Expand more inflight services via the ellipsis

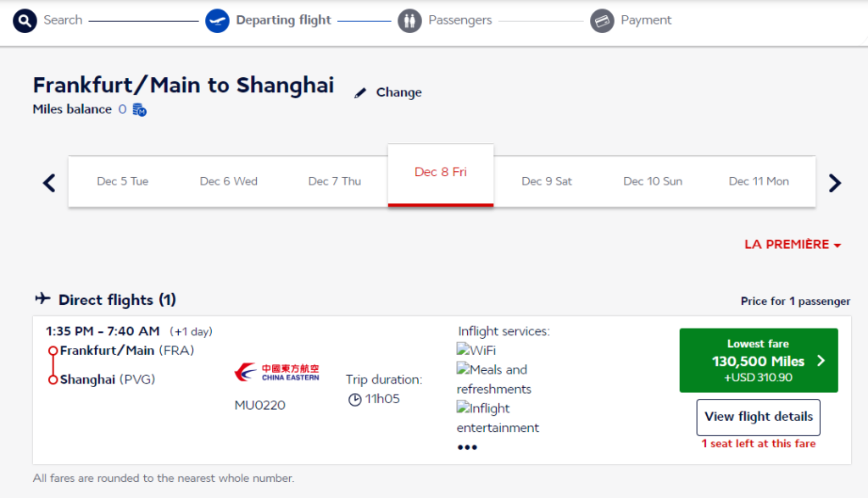point(467,446)
